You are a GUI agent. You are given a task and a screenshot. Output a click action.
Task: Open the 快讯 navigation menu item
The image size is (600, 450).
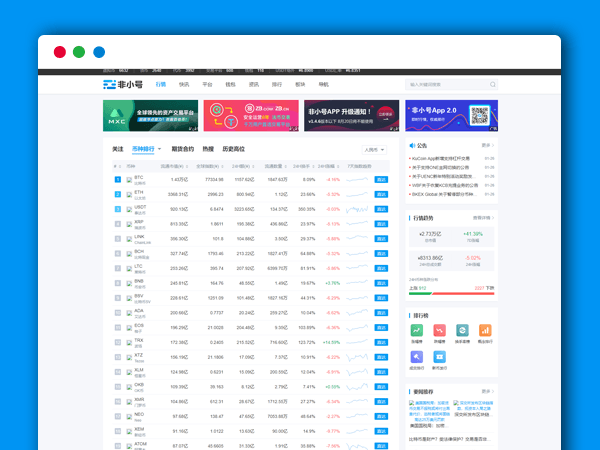[x=184, y=85]
